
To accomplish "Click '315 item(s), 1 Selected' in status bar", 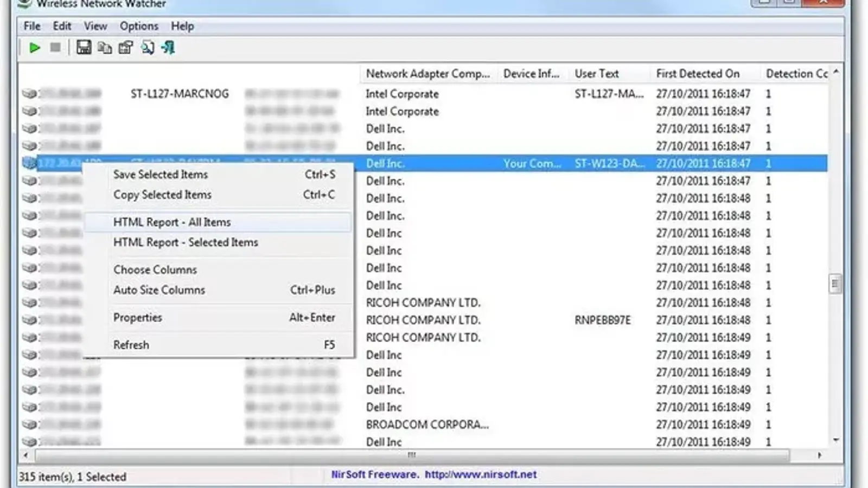I will 73,477.
